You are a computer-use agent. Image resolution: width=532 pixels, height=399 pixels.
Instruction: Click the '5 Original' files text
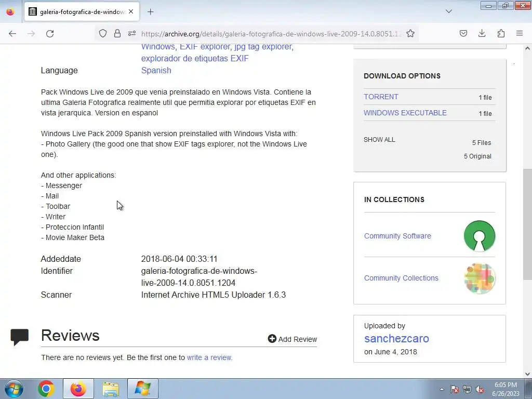477,156
